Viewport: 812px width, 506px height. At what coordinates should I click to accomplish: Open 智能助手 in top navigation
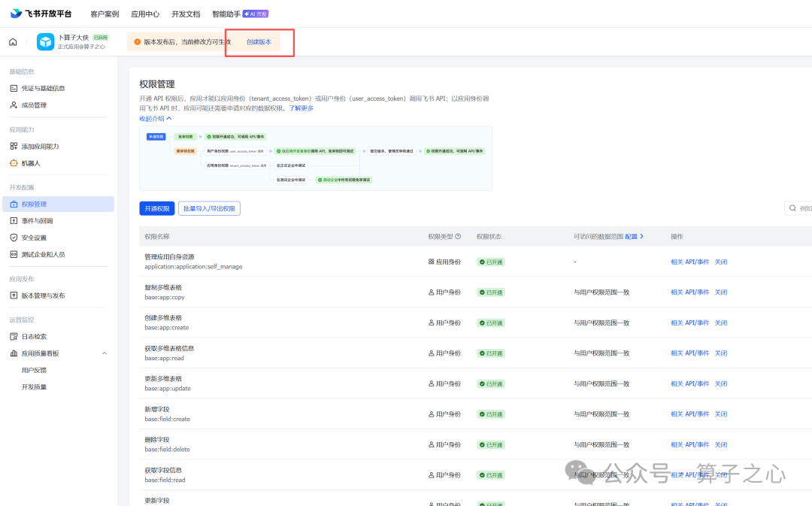pyautogui.click(x=226, y=14)
